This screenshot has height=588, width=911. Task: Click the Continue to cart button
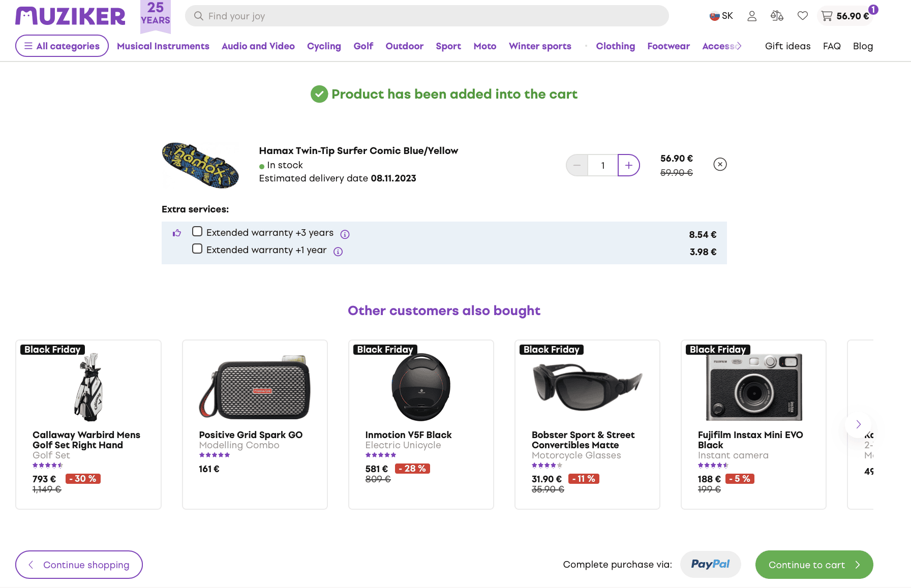tap(814, 565)
